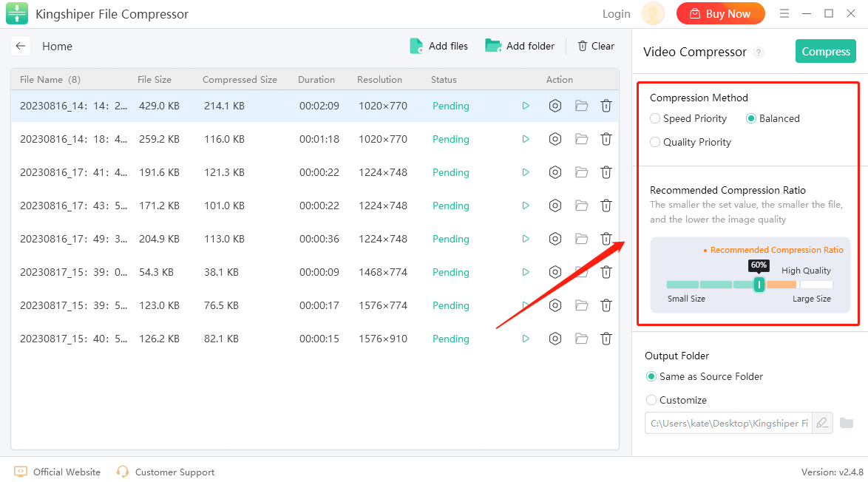Delete the 191.6 KB file from list
This screenshot has height=482, width=868.
coord(606,172)
